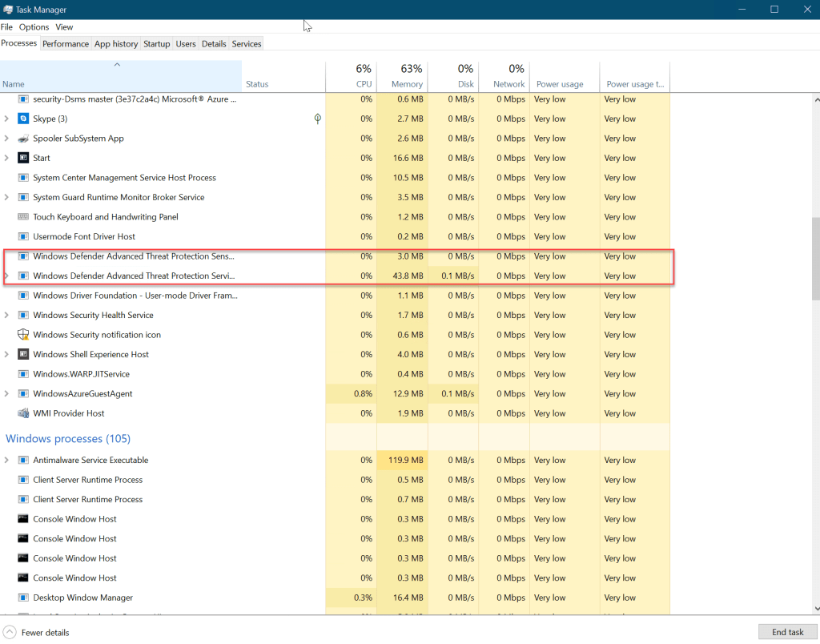Click the Task Manager title bar icon
This screenshot has height=644, width=820.
click(x=8, y=10)
